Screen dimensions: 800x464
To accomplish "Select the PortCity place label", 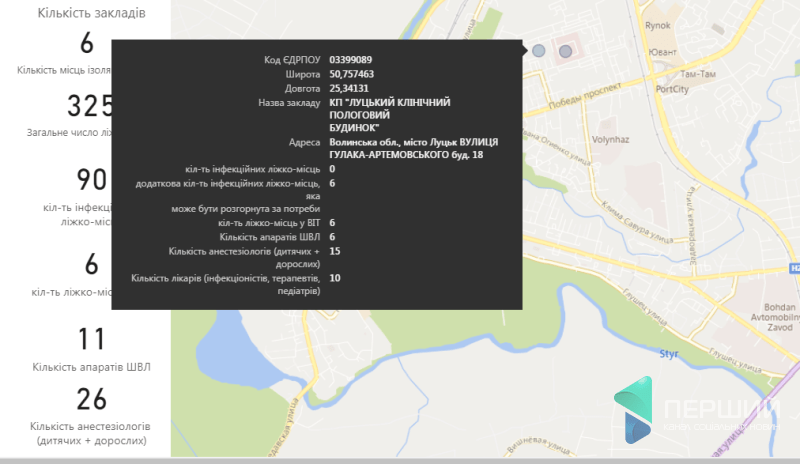I will (x=672, y=89).
